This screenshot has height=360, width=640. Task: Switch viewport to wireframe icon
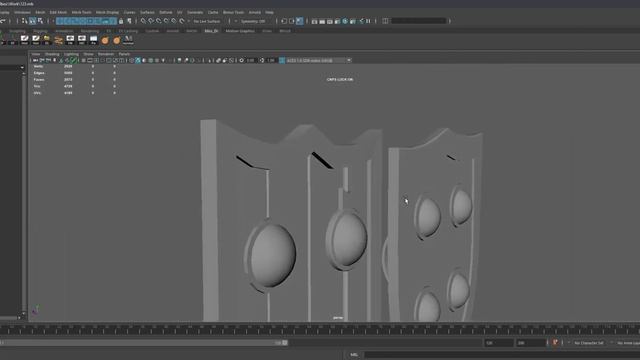coord(131,60)
